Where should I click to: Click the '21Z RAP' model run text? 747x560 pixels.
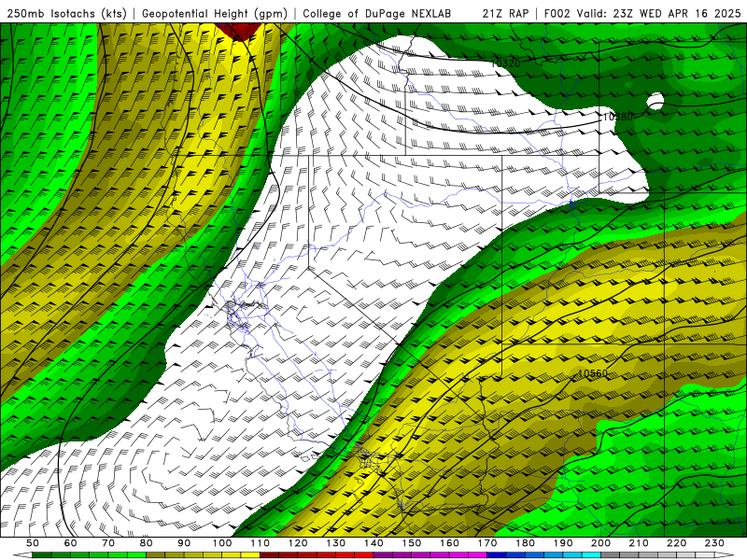coord(505,13)
